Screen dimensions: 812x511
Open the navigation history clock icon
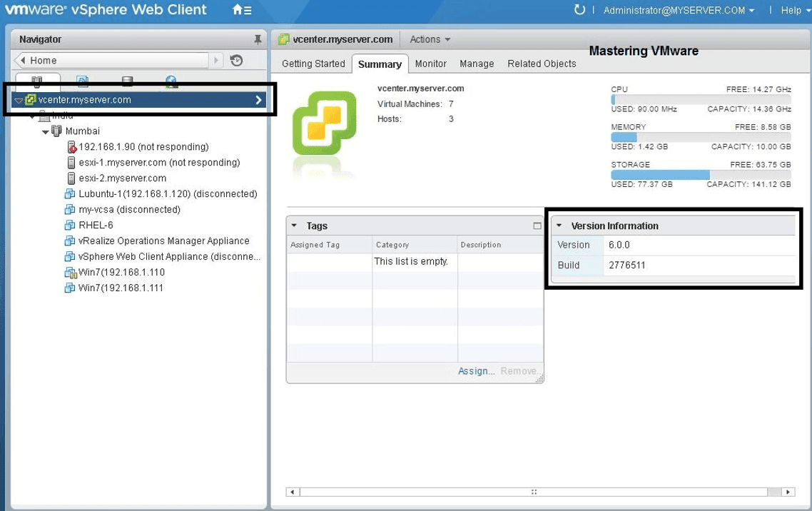pos(236,61)
